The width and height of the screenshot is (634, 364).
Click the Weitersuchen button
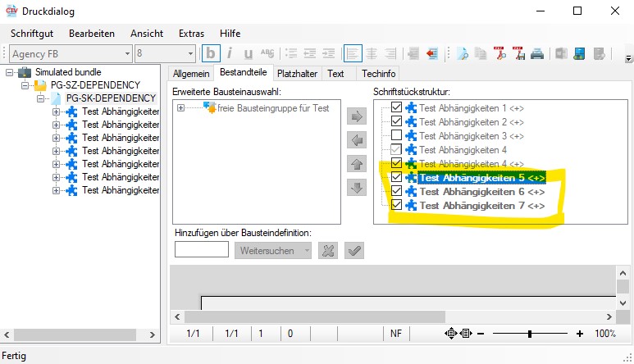click(x=273, y=250)
